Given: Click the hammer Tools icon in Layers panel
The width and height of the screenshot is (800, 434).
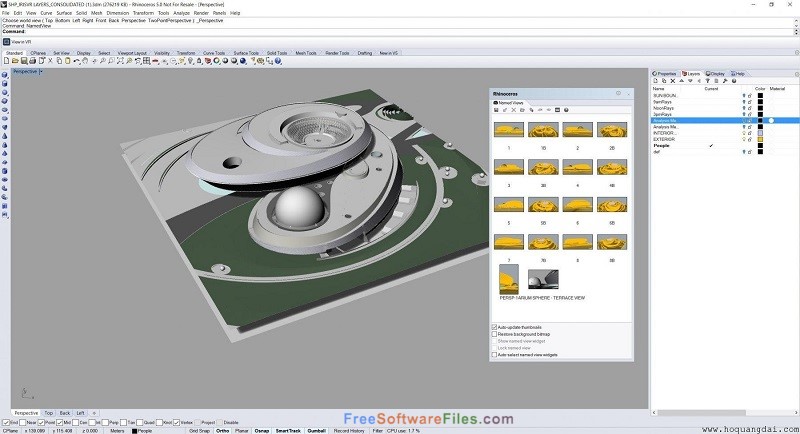Looking at the screenshot, I should 725,81.
